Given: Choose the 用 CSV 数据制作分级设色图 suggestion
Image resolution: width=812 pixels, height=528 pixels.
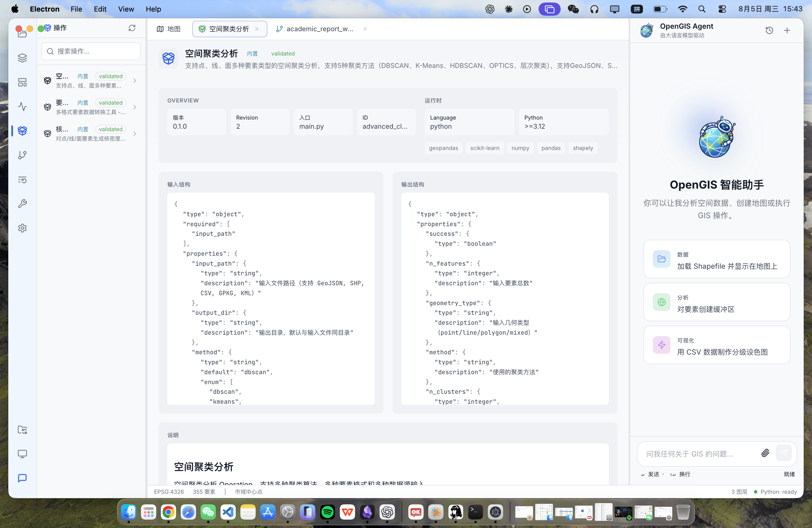Looking at the screenshot, I should point(716,345).
